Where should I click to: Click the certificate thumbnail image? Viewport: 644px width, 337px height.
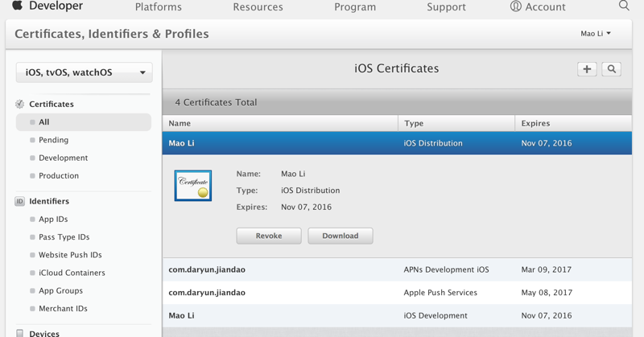click(193, 186)
